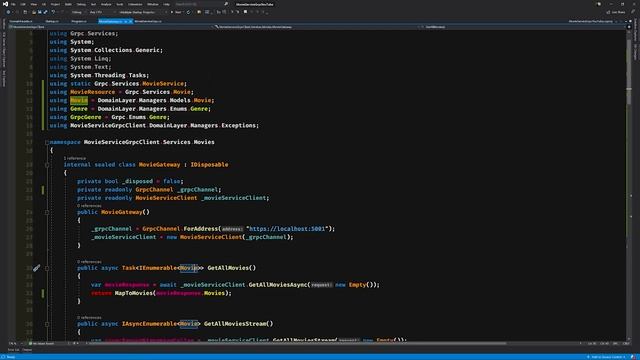Open the Help menu
The height and width of the screenshot is (360, 640).
tap(167, 4)
